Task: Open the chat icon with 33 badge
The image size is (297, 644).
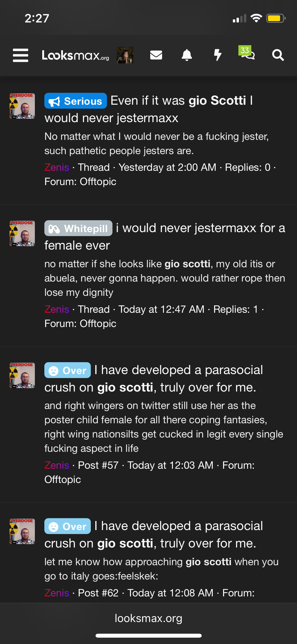Action: [247, 53]
